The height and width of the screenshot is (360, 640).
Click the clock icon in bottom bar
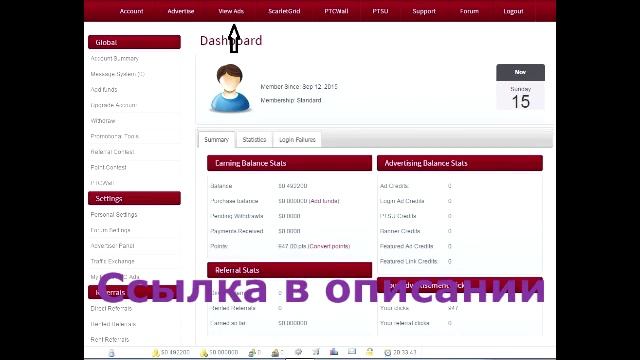[388, 352]
